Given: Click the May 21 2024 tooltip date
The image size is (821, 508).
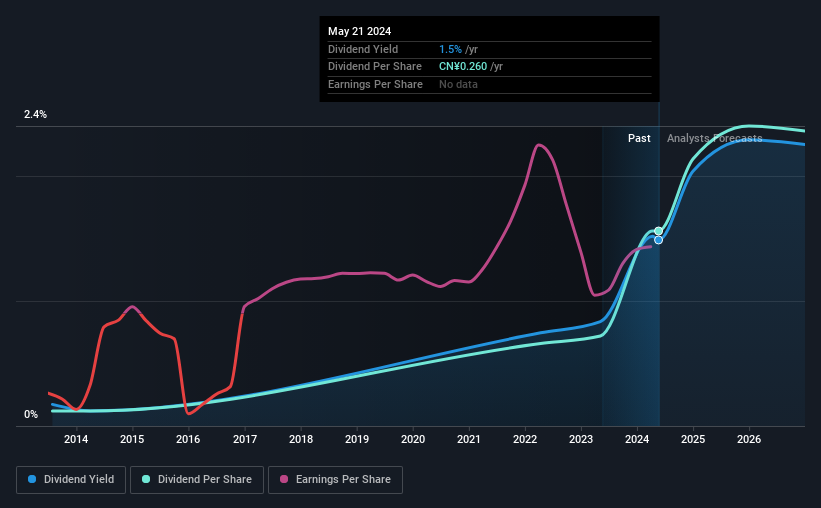Looking at the screenshot, I should [x=359, y=31].
